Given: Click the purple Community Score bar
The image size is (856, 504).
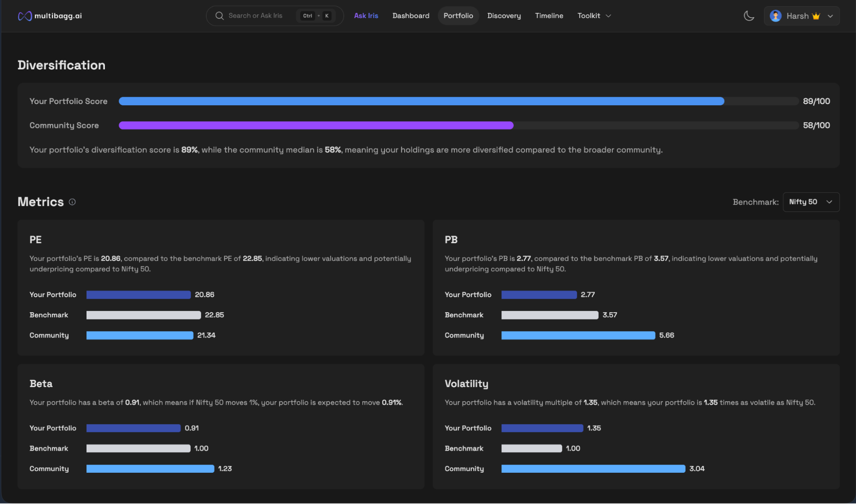Looking at the screenshot, I should [316, 125].
